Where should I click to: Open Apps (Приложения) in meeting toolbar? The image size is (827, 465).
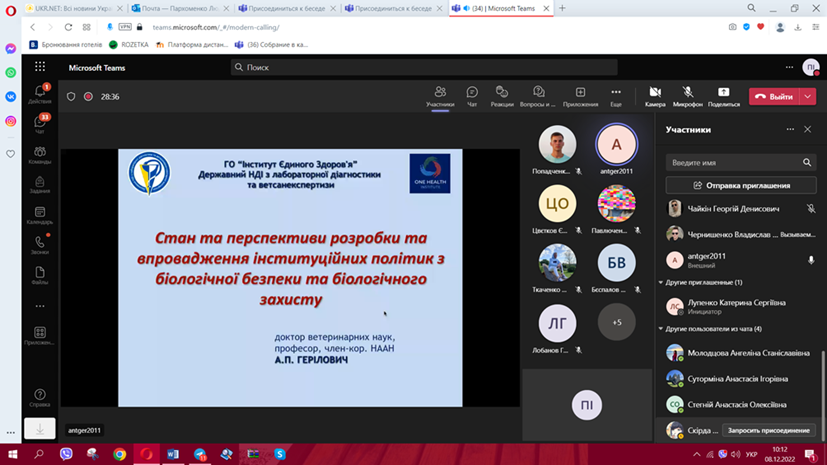[580, 97]
